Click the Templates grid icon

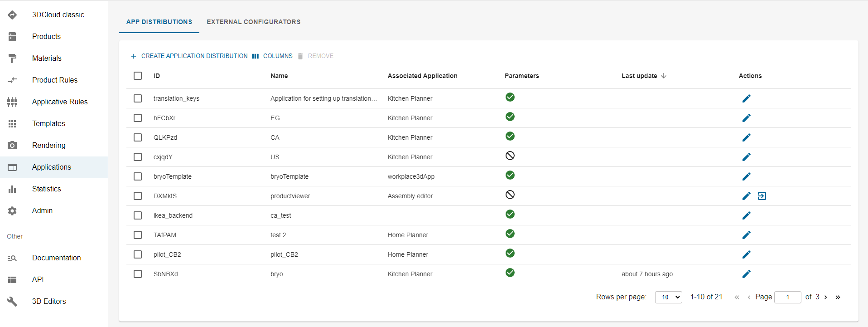coord(12,124)
